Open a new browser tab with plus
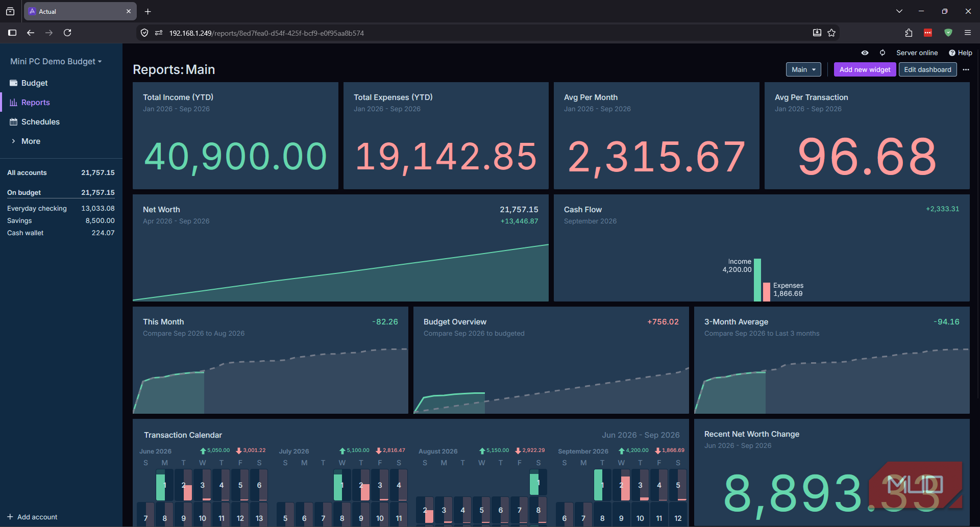The height and width of the screenshot is (527, 980). click(148, 11)
